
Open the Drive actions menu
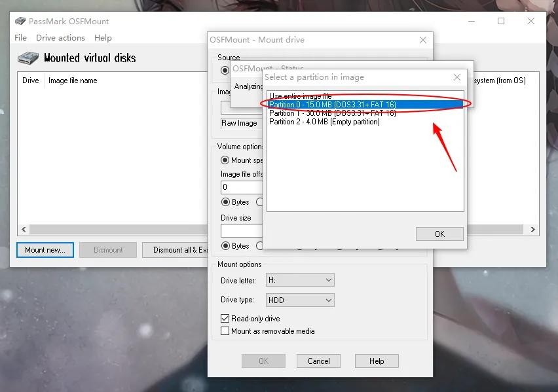(x=60, y=38)
